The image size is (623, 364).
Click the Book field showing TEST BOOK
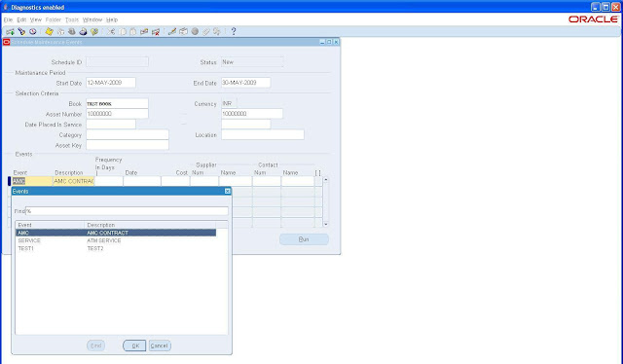click(117, 103)
